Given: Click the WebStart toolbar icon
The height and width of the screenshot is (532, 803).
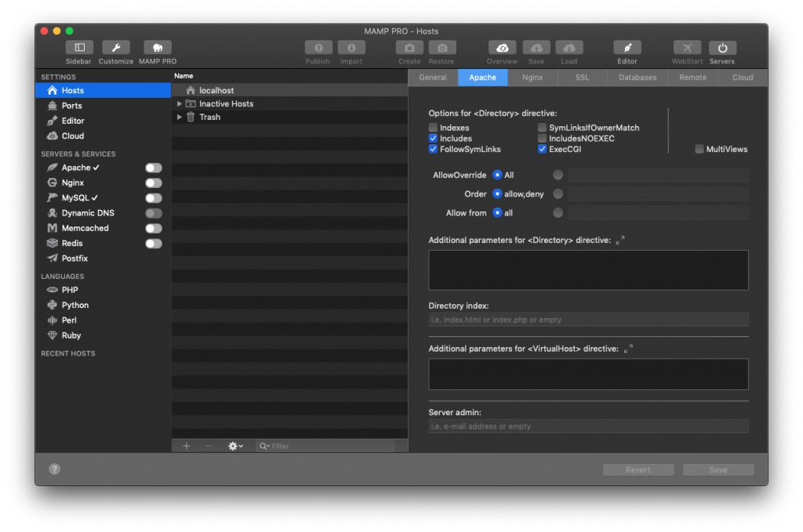Looking at the screenshot, I should 687,47.
